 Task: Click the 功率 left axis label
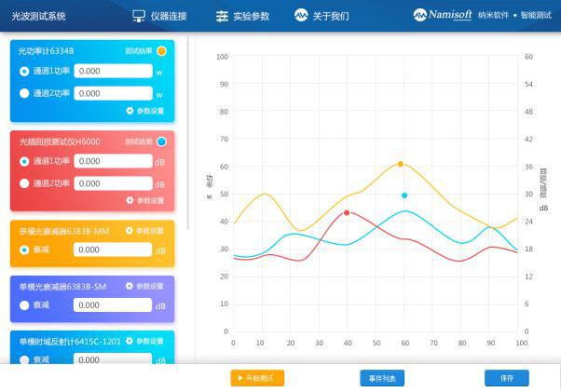click(210, 182)
